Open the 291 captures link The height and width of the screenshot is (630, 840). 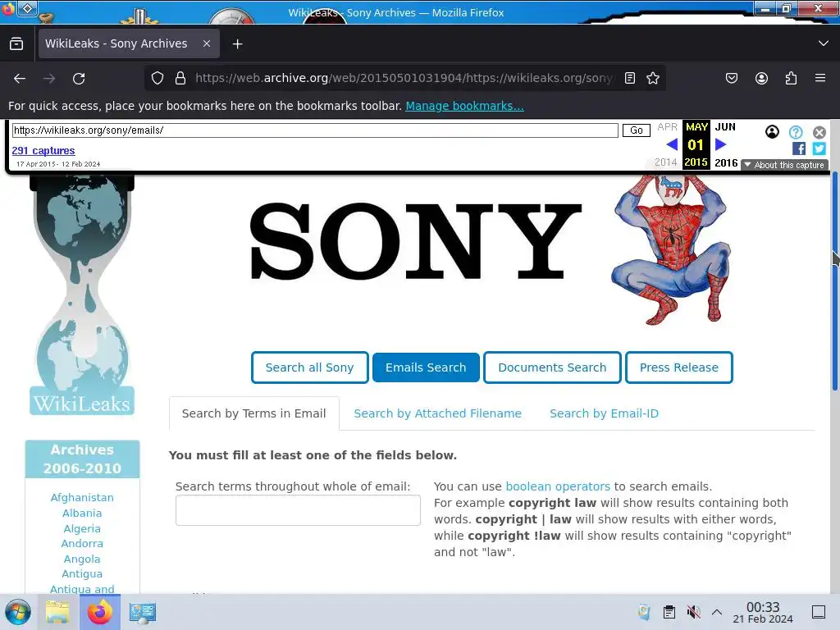pyautogui.click(x=43, y=151)
